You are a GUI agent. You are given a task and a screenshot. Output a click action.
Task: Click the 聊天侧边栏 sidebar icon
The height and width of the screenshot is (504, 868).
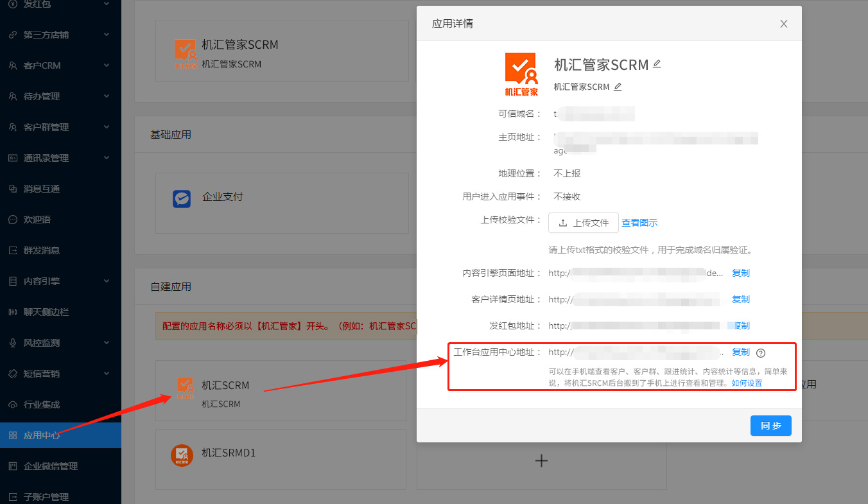12,312
